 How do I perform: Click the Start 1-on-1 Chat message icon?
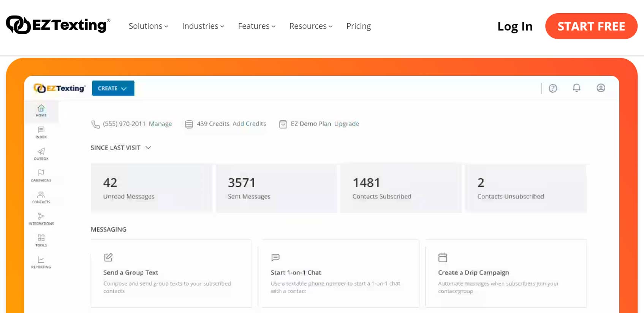(x=275, y=258)
